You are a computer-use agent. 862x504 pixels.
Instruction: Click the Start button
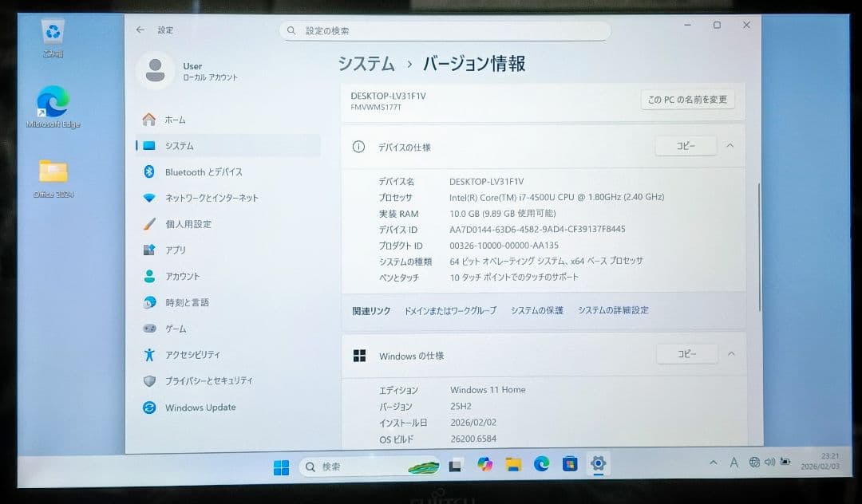[282, 463]
